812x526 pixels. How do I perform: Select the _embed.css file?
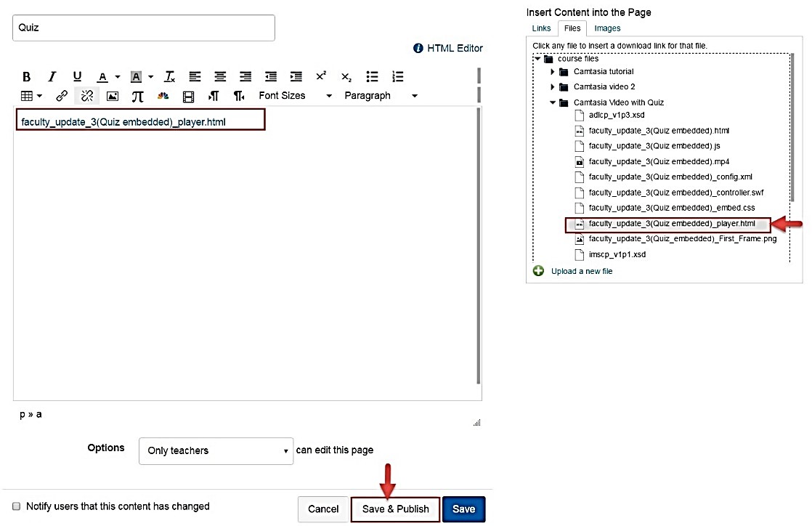(672, 208)
